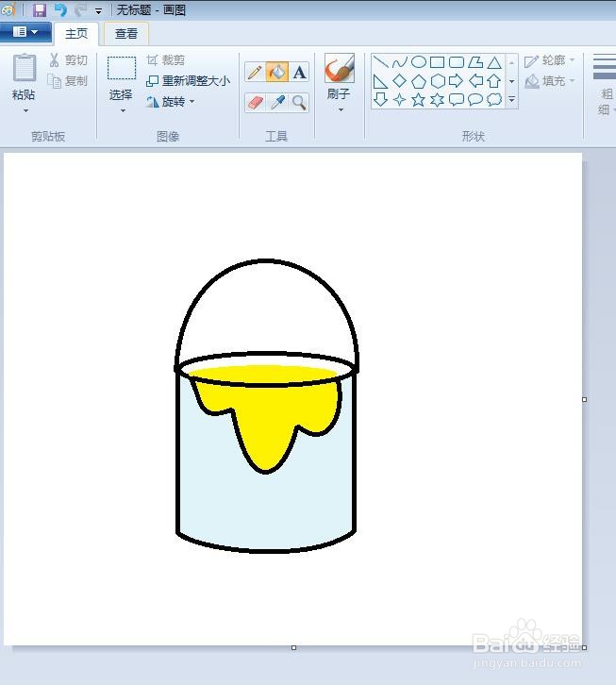The image size is (616, 685).
Task: Choose the Polygon shape
Action: tap(475, 62)
